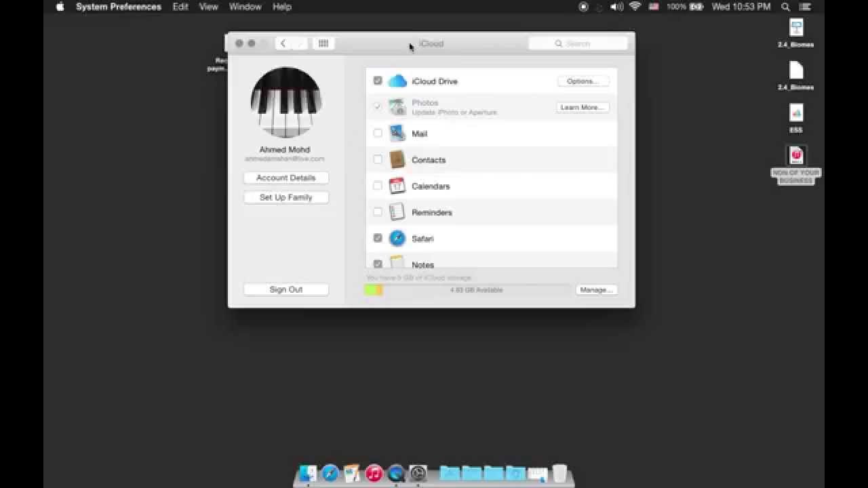868x488 pixels.
Task: Open the System Preferences menu
Action: click(119, 7)
